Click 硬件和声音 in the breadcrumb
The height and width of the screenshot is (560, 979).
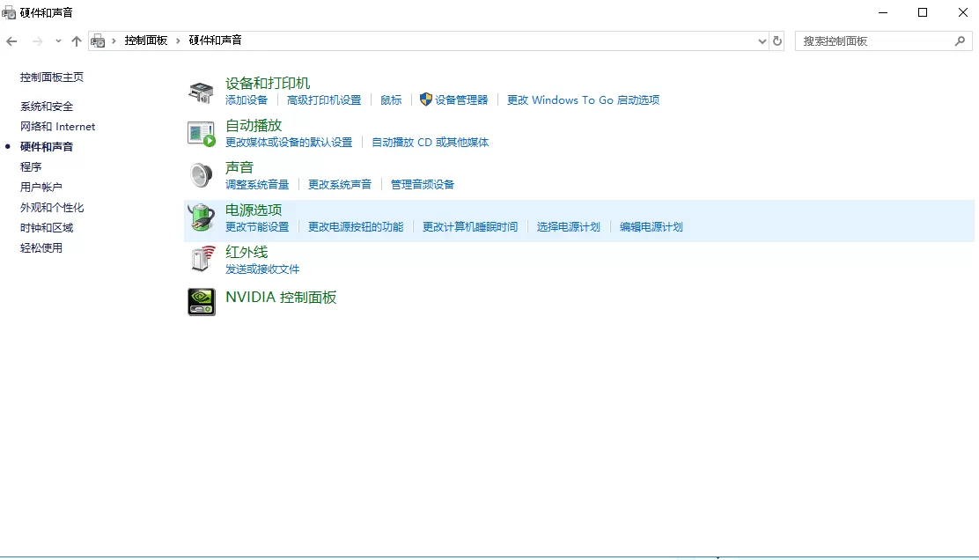point(216,41)
